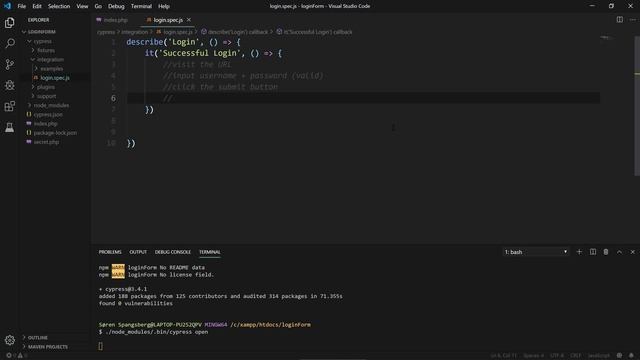Open the Source Control view
Image resolution: width=640 pixels, height=360 pixels.
coord(9,64)
